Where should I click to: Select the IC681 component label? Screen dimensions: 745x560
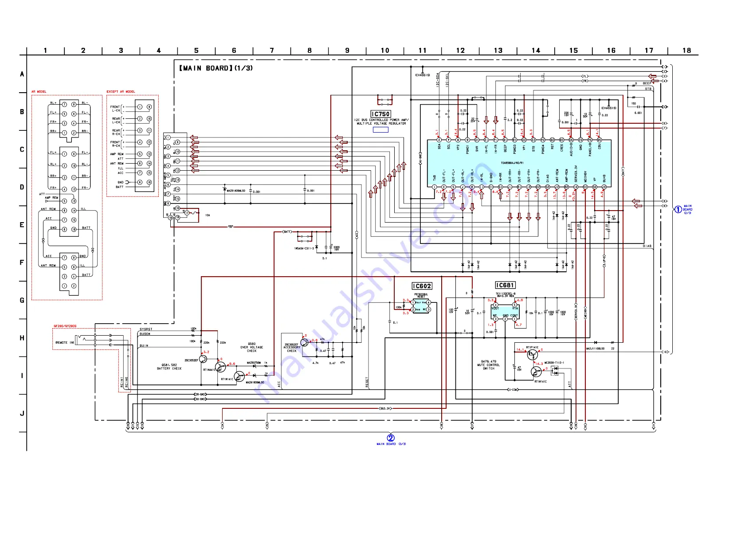[505, 285]
